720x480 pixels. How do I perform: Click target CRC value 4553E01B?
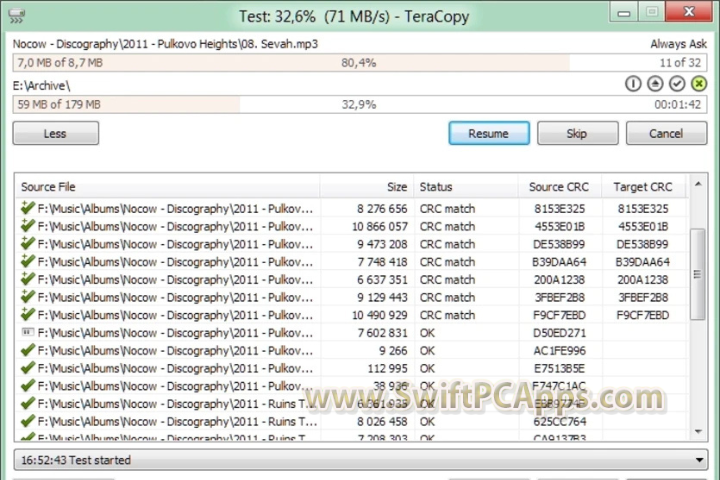pos(643,226)
